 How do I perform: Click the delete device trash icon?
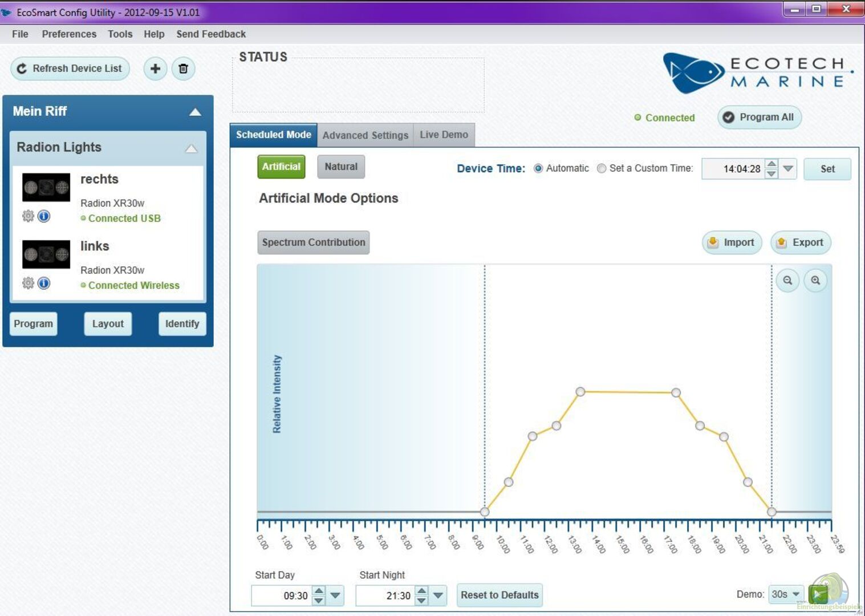click(184, 69)
